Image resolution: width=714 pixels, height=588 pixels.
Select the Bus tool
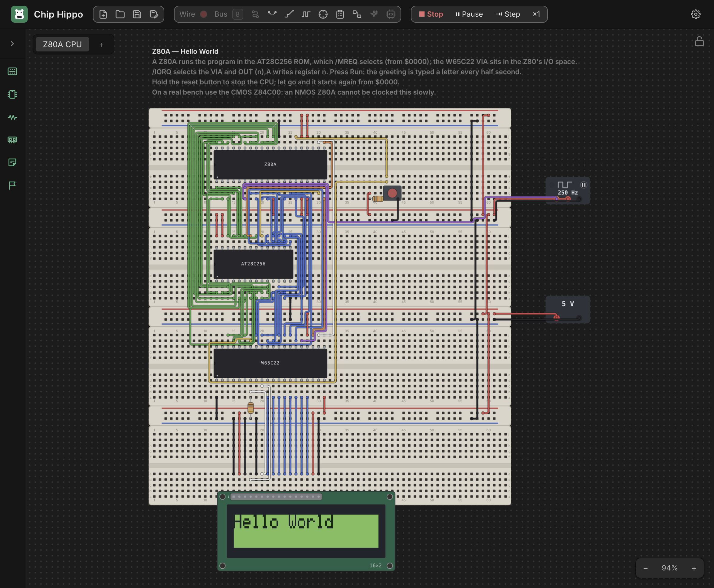pos(221,14)
